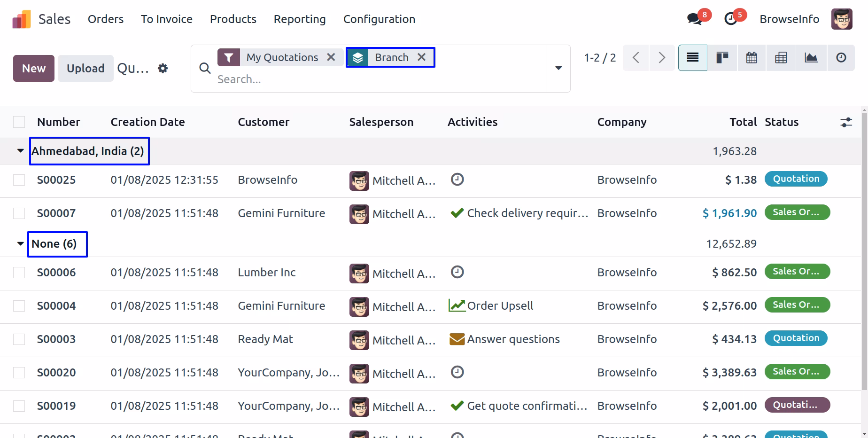Click the clock activity icon for S00025
The width and height of the screenshot is (868, 438).
457,180
